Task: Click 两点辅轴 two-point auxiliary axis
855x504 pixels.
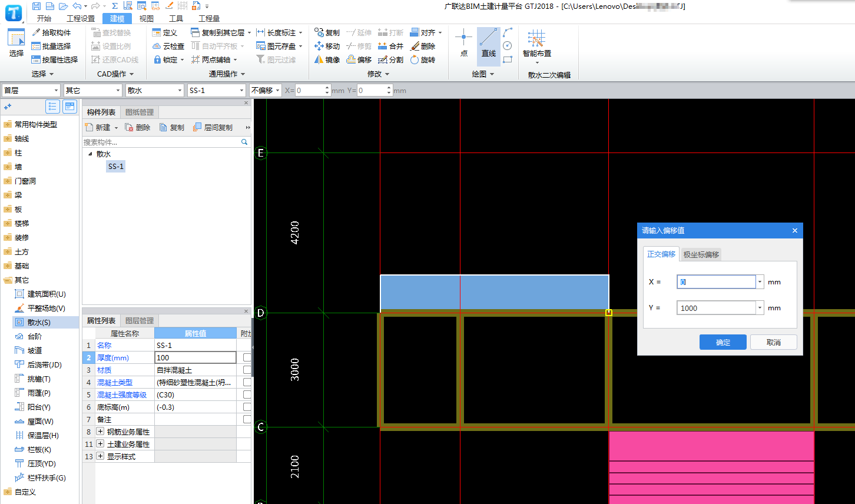Action: coord(214,59)
